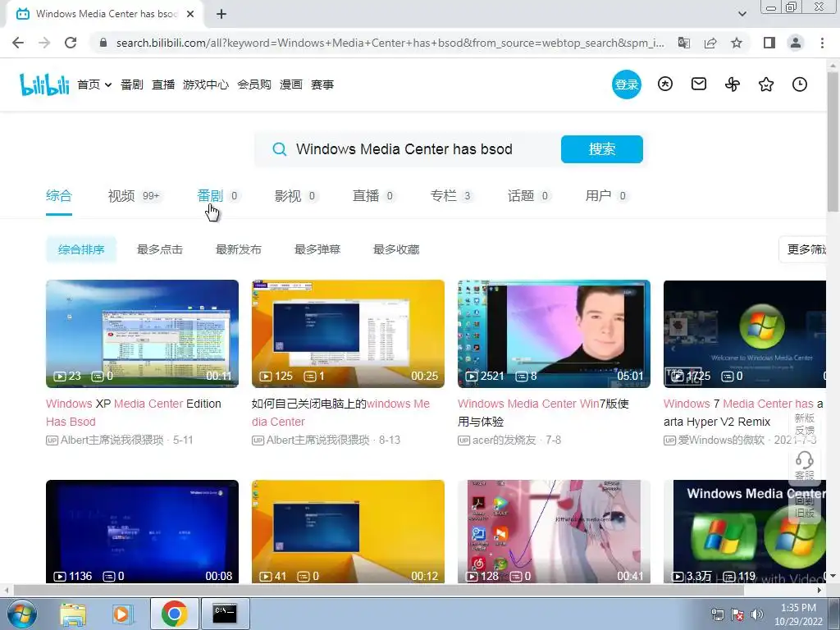The width and height of the screenshot is (840, 630).
Task: Expand 更多筛选 filter options
Action: pyautogui.click(x=803, y=249)
